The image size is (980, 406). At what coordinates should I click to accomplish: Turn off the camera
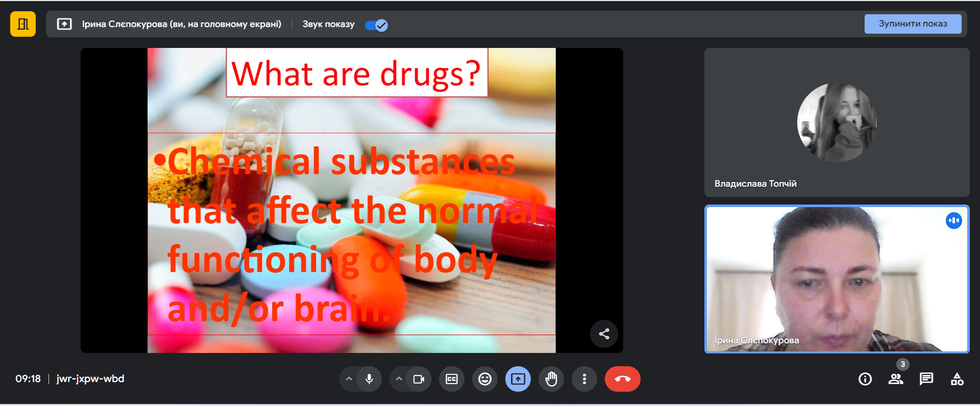coord(419,379)
